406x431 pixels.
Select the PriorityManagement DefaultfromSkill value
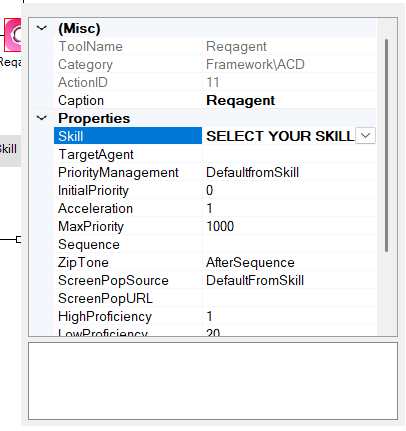[253, 172]
